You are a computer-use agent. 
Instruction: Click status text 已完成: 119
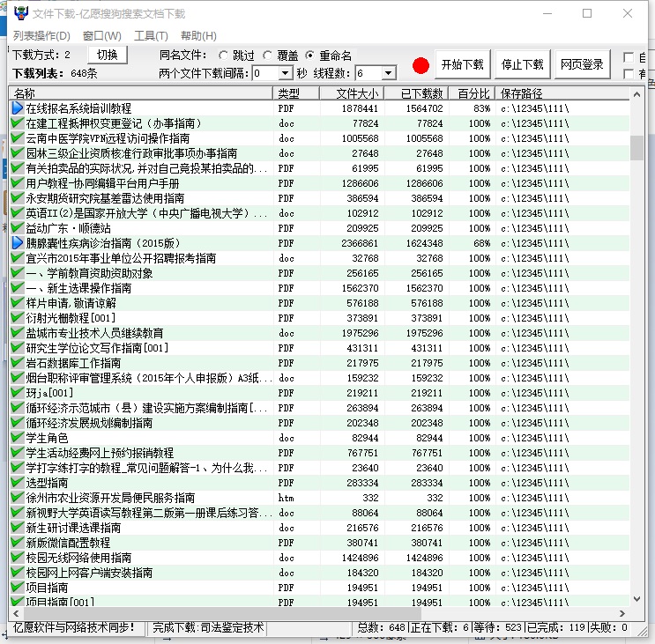pyautogui.click(x=556, y=627)
